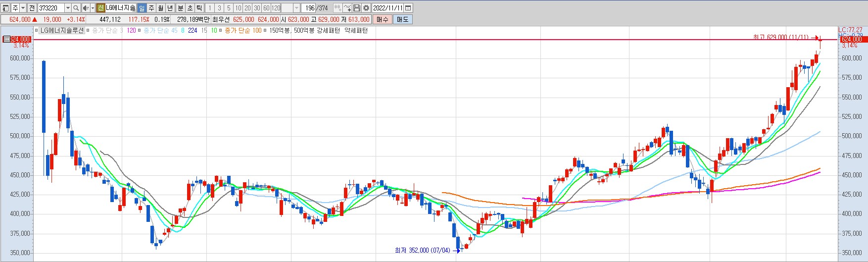The width and height of the screenshot is (868, 262).
Task: Click the '최고 629,000 (11/11)' high marker label
Action: pyautogui.click(x=780, y=37)
